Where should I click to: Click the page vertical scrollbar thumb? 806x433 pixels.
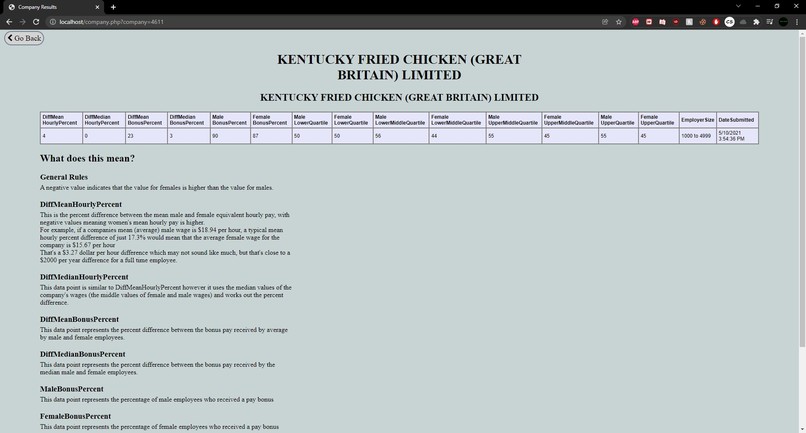(x=802, y=190)
